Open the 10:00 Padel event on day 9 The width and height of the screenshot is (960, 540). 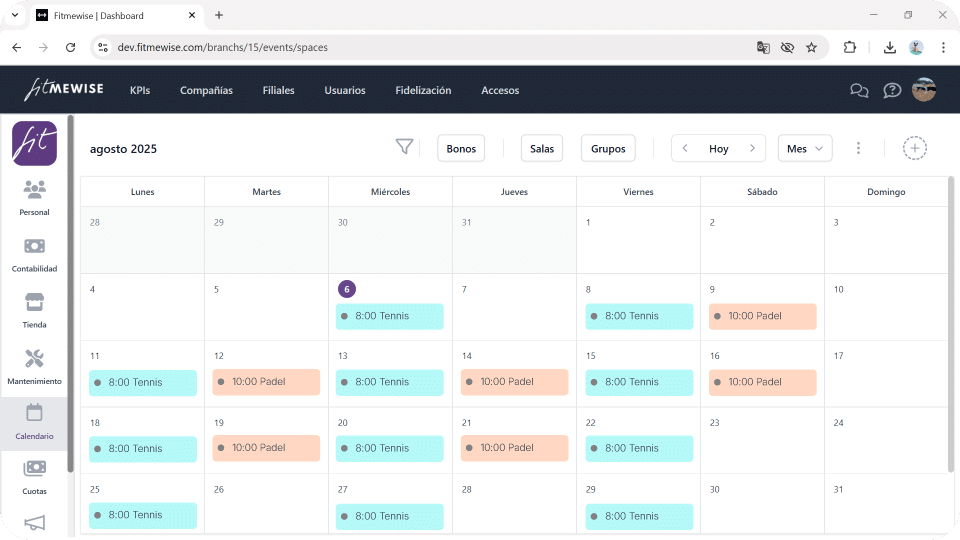coord(763,316)
